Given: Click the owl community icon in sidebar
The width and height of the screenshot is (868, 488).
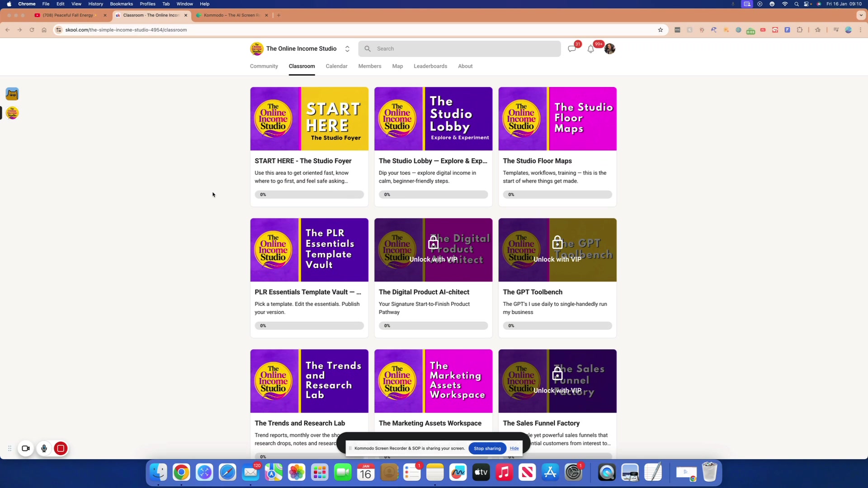Looking at the screenshot, I should tap(12, 94).
